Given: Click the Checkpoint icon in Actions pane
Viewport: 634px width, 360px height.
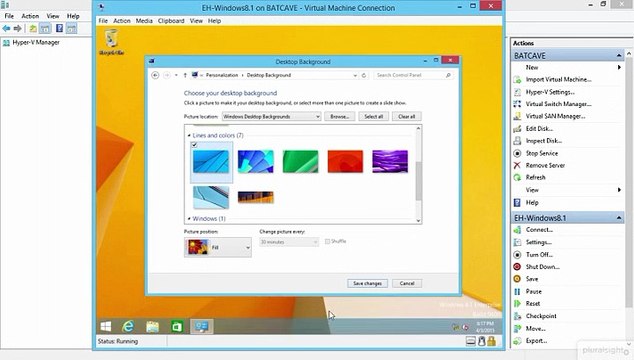Looking at the screenshot, I should pos(517,316).
